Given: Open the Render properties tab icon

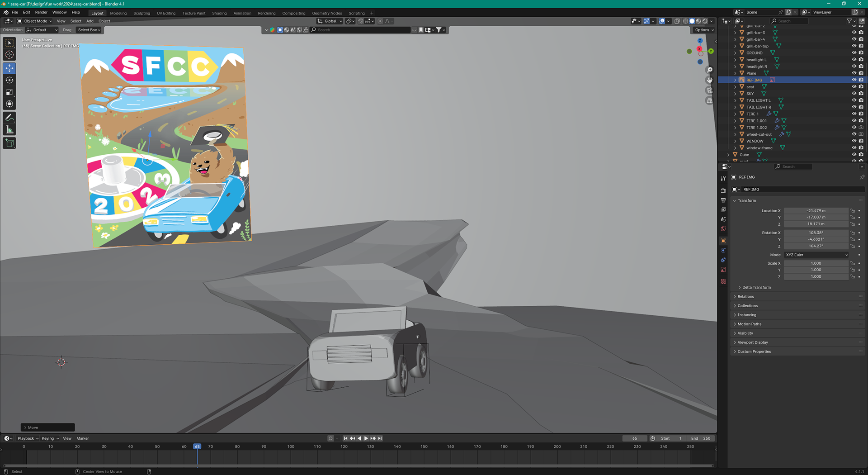Looking at the screenshot, I should pos(723,190).
